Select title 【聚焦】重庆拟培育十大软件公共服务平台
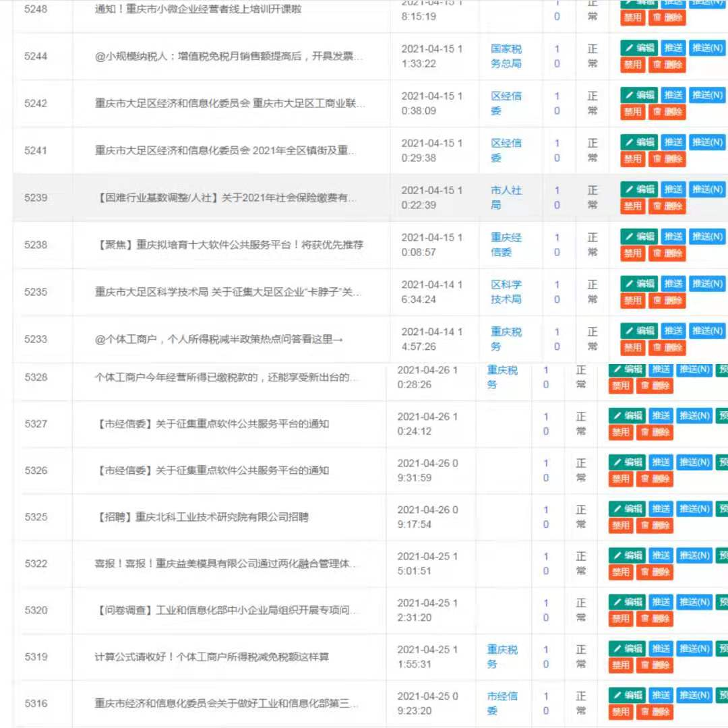The image size is (728, 728). pyautogui.click(x=229, y=245)
